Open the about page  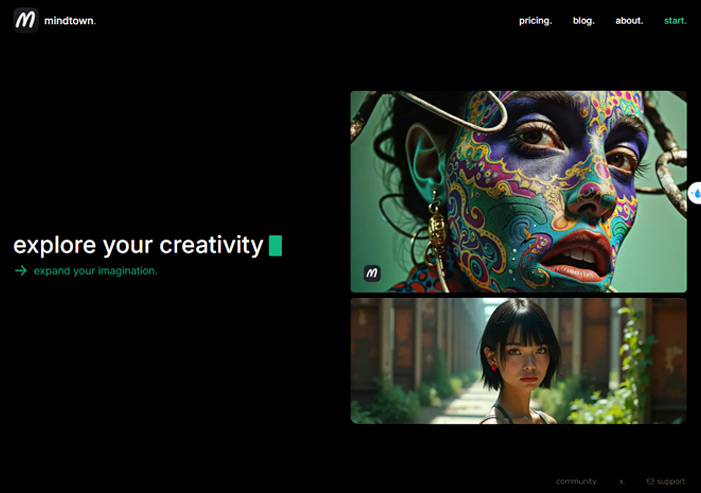click(x=629, y=21)
